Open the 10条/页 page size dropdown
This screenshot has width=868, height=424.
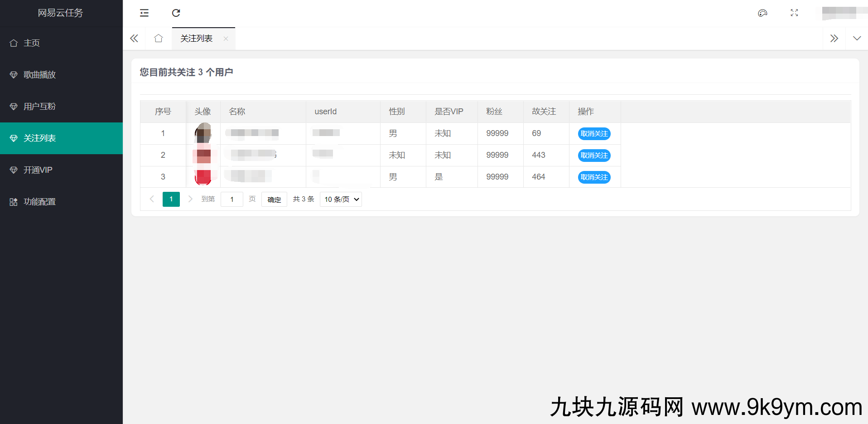(x=340, y=199)
